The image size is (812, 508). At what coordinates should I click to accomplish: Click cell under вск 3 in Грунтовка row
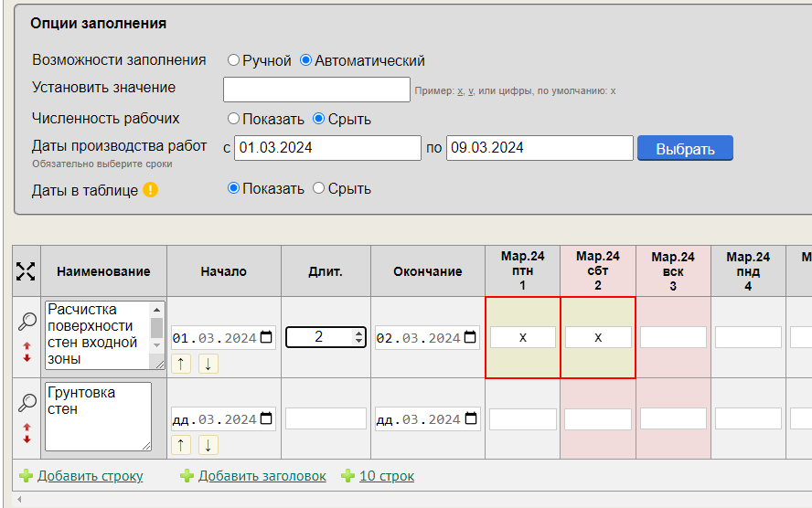pos(673,419)
